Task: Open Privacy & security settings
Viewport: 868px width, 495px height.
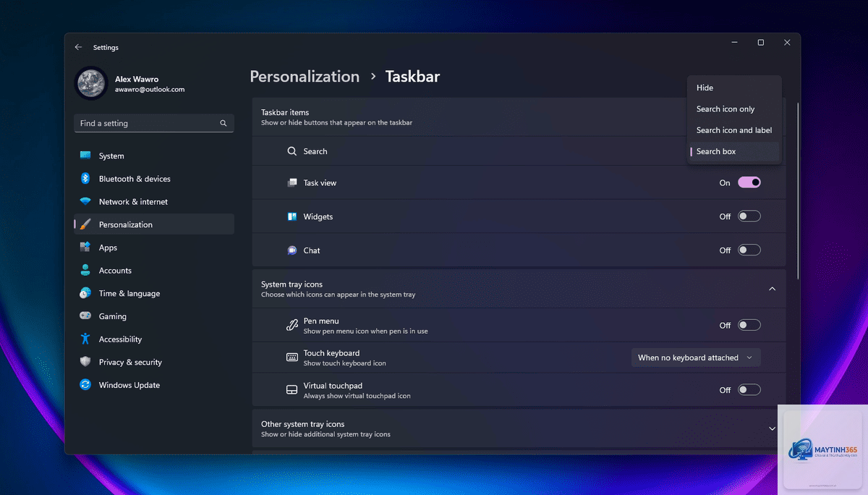Action: click(154, 362)
